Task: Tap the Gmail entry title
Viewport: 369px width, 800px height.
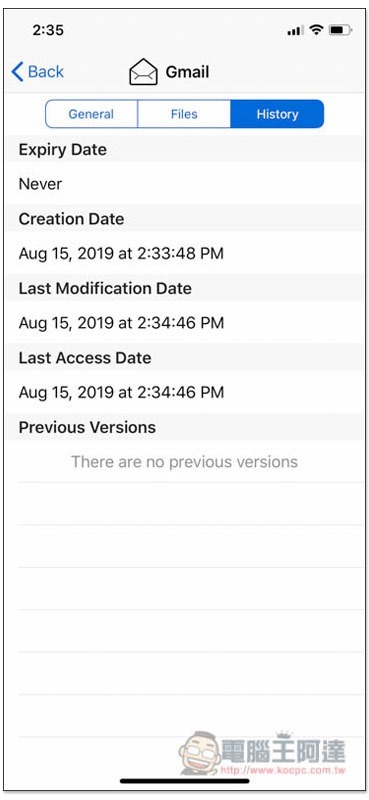Action: (187, 72)
